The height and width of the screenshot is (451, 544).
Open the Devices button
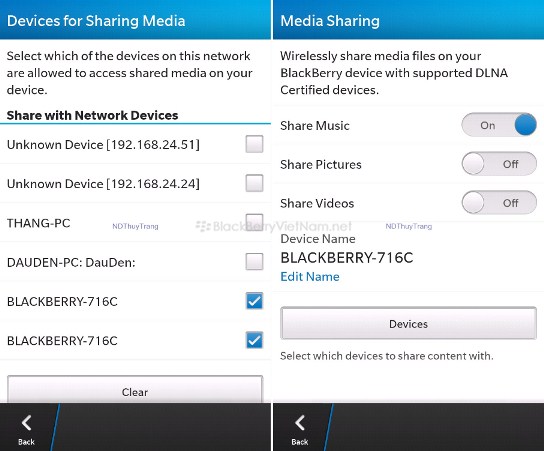[x=408, y=323]
